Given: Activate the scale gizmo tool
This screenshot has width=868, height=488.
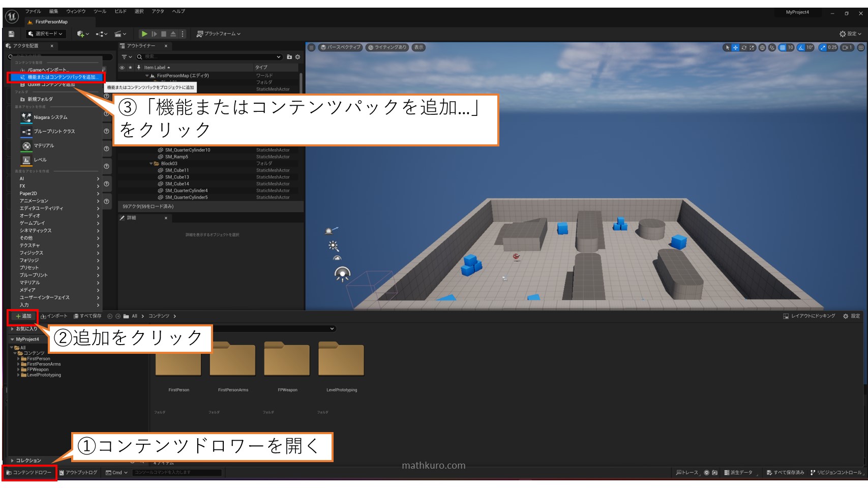Looking at the screenshot, I should (752, 47).
